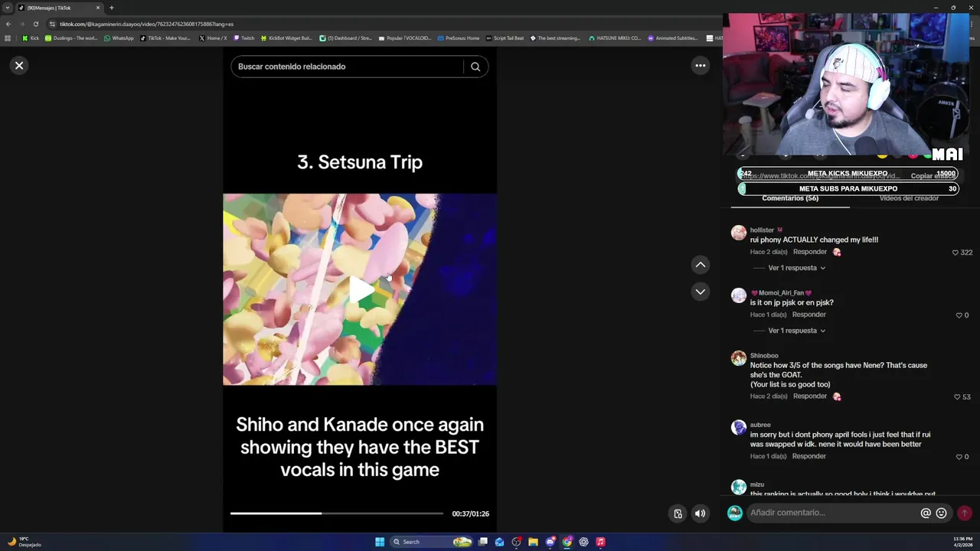Image resolution: width=980 pixels, height=551 pixels.
Task: Open the Twitch bookmark
Action: 244,37
